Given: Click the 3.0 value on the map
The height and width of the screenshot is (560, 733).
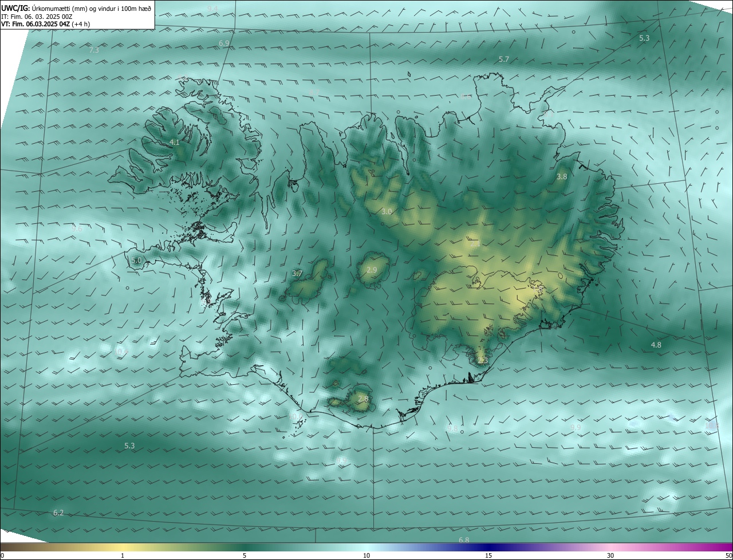Looking at the screenshot, I should coord(387,212).
